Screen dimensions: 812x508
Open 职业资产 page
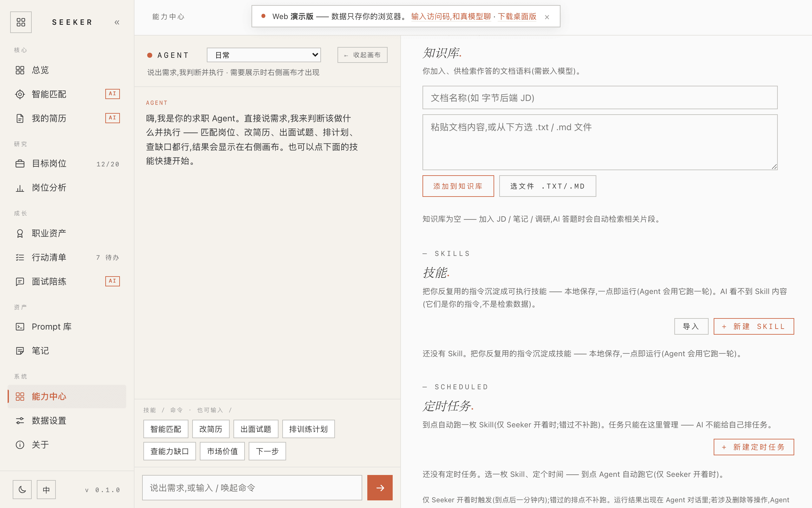tap(67, 233)
